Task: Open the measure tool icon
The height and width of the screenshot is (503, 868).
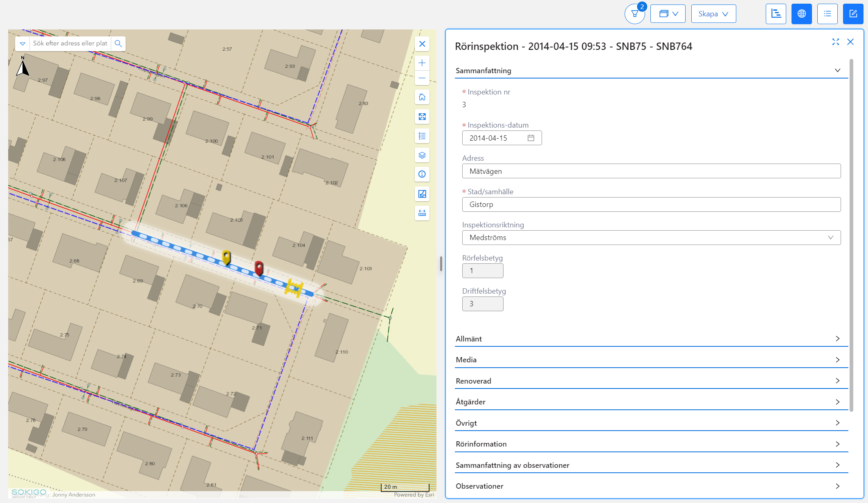Action: click(422, 213)
